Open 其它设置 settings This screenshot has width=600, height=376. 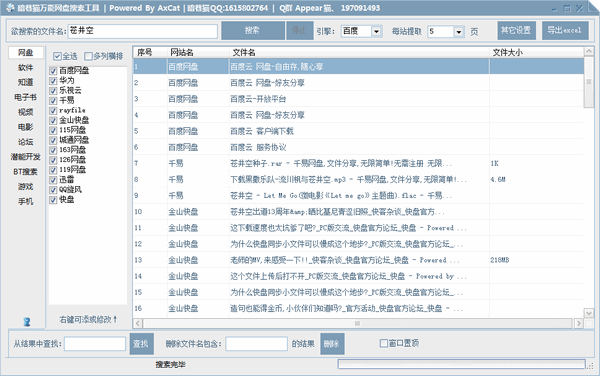[x=516, y=31]
